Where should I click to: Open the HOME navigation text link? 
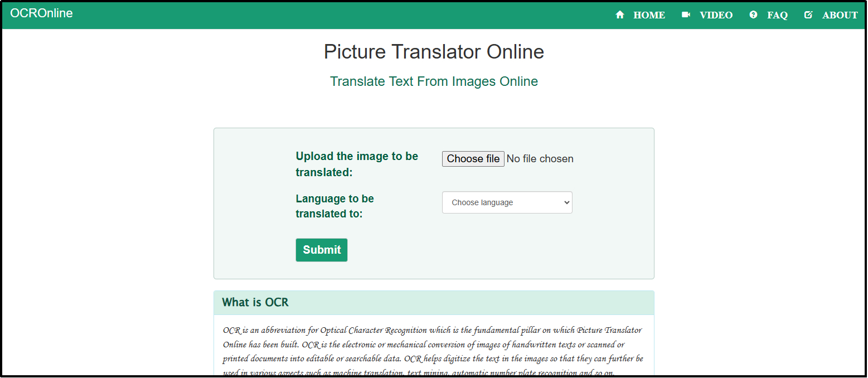pos(649,15)
